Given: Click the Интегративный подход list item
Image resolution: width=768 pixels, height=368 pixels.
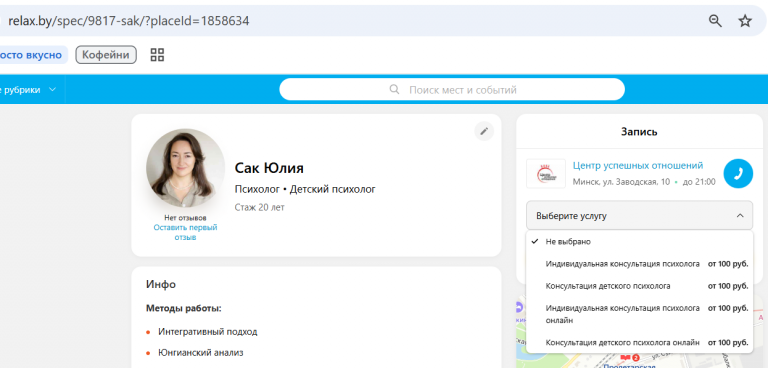Looking at the screenshot, I should click(207, 332).
